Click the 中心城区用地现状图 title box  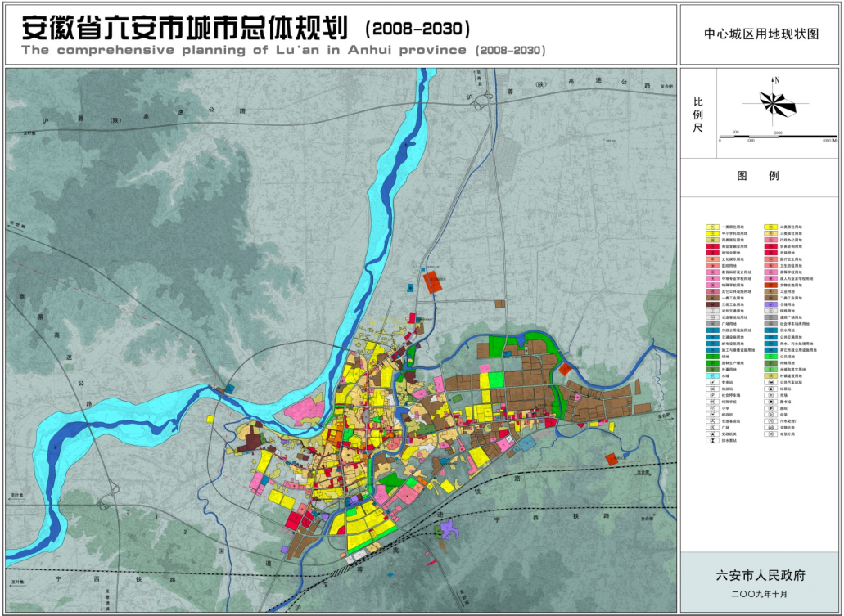[x=761, y=34]
